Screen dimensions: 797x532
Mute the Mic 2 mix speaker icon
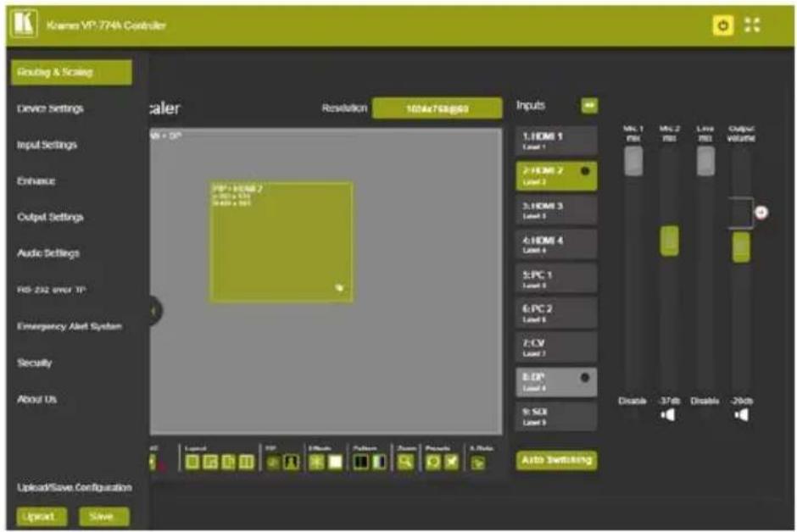[668, 415]
